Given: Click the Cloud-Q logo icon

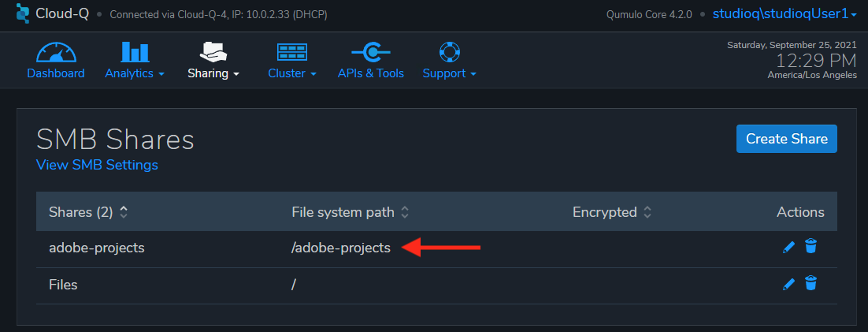Looking at the screenshot, I should pyautogui.click(x=23, y=13).
